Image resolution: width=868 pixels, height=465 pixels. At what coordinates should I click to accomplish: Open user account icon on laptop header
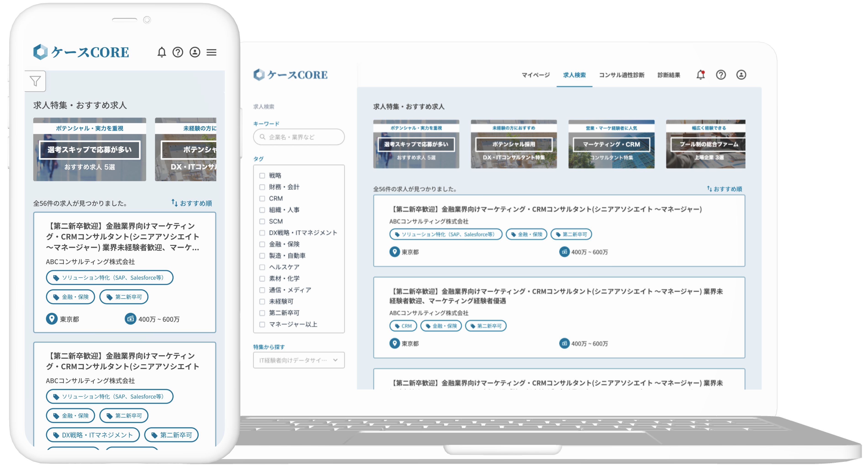pyautogui.click(x=741, y=75)
